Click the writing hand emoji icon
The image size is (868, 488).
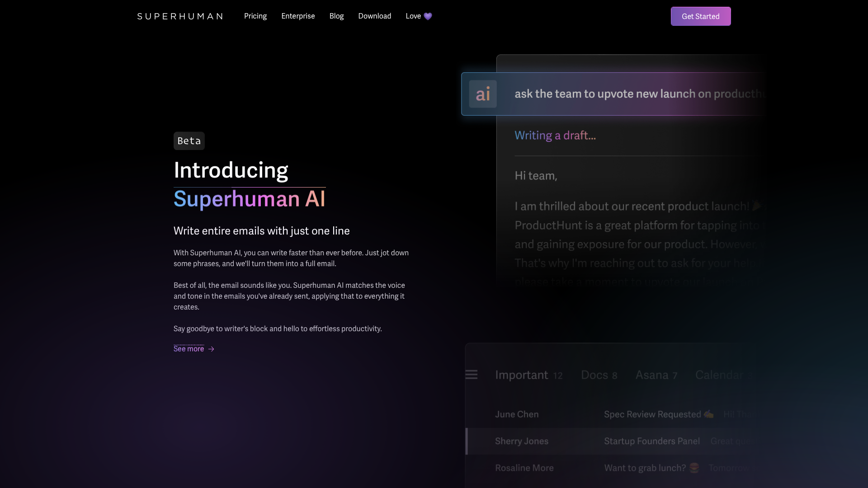tap(709, 414)
